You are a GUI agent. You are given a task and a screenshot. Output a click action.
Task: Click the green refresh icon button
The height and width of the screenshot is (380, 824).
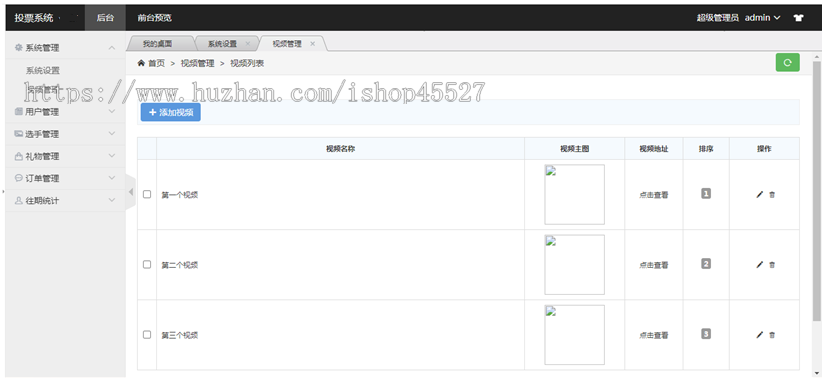pos(787,63)
